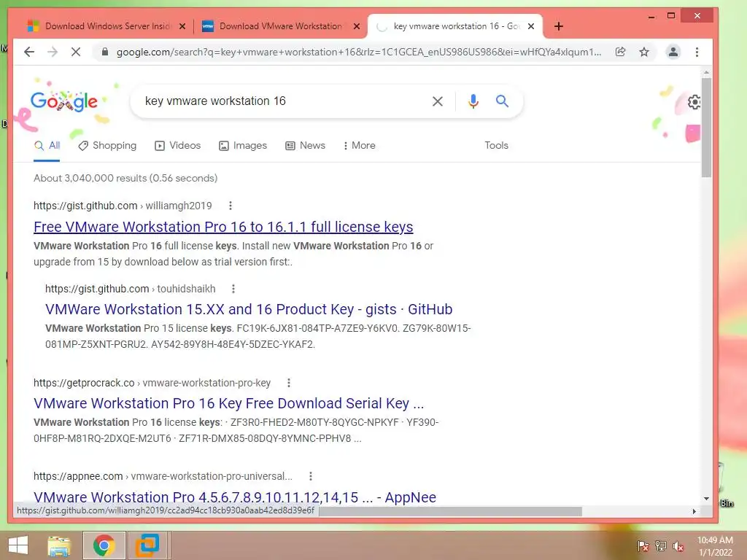Open Chrome's three-dot menu
The width and height of the screenshot is (747, 560).
(x=697, y=52)
